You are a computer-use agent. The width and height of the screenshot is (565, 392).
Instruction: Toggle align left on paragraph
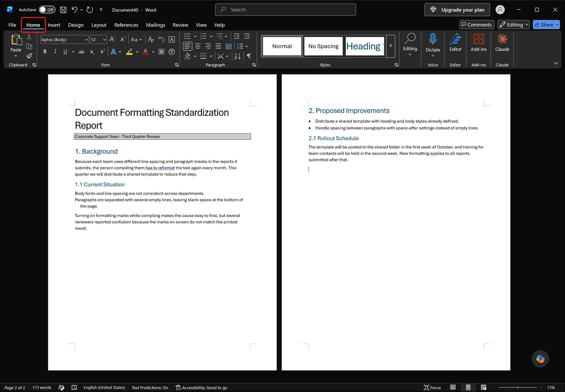coord(188,46)
